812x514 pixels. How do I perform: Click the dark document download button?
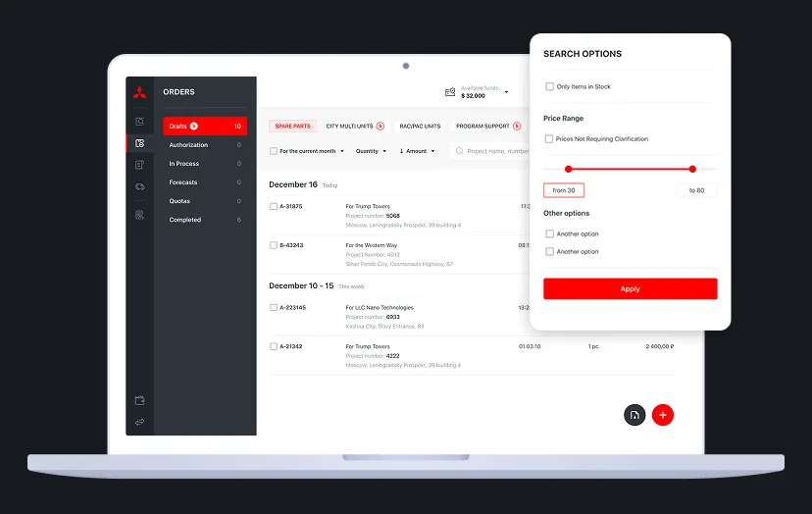[x=634, y=415]
